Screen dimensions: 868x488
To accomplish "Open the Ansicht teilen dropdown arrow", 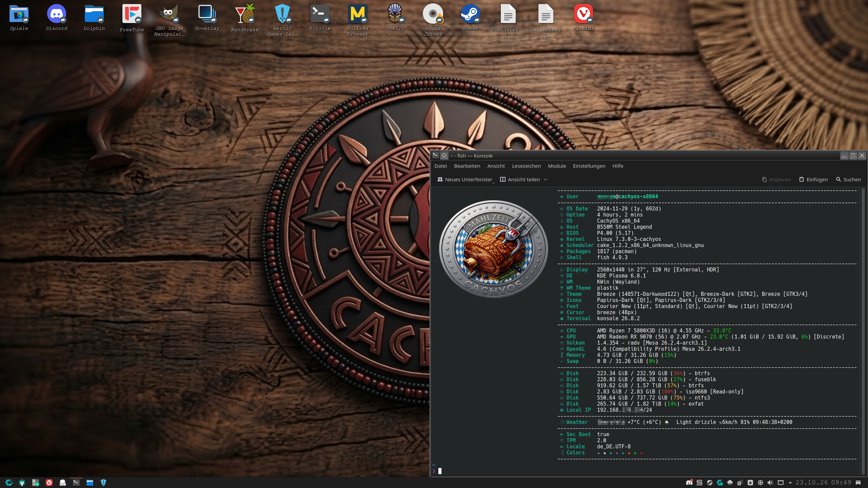I will [x=546, y=180].
